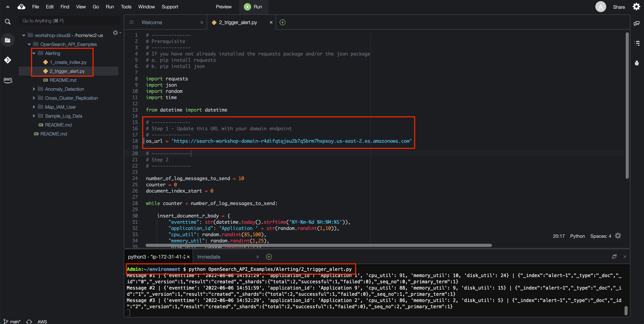The width and height of the screenshot is (644, 324).
Task: Expand the Sample_Log_Data folder
Action: pos(34,116)
